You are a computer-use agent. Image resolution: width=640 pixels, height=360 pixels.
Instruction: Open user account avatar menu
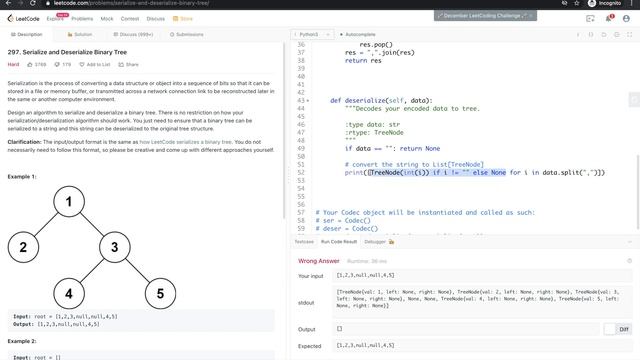click(x=627, y=18)
